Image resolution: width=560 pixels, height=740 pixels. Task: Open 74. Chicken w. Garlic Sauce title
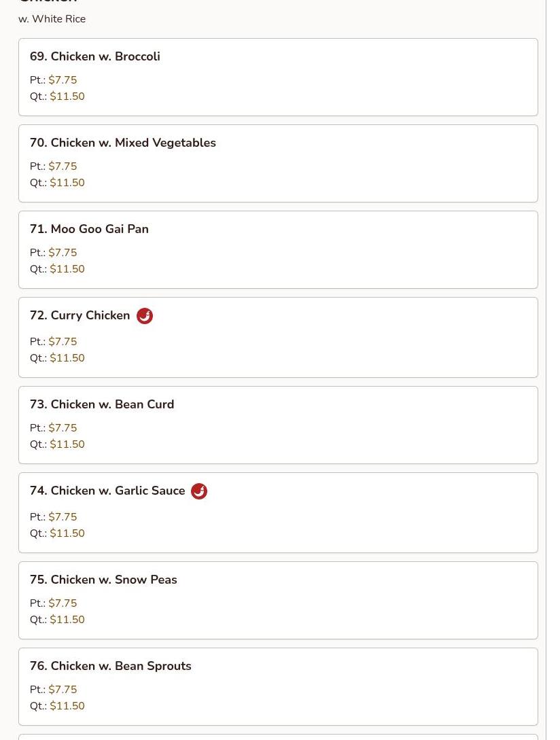coord(107,491)
